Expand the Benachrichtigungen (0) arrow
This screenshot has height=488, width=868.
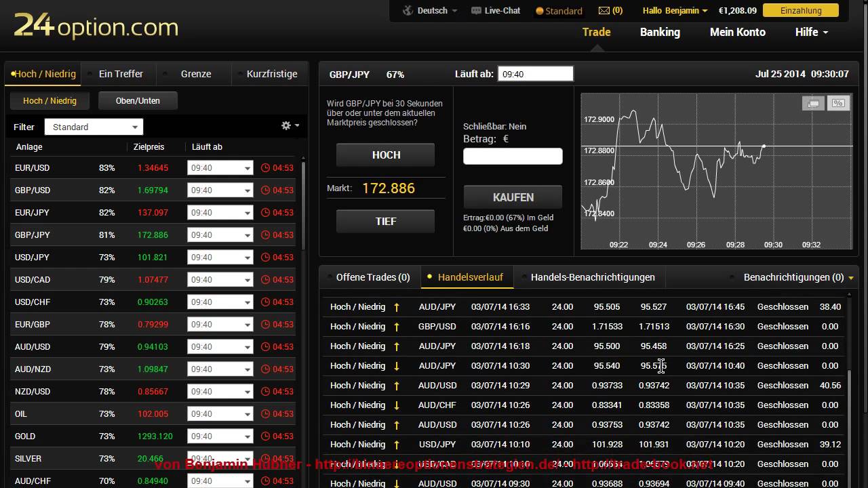tap(851, 278)
